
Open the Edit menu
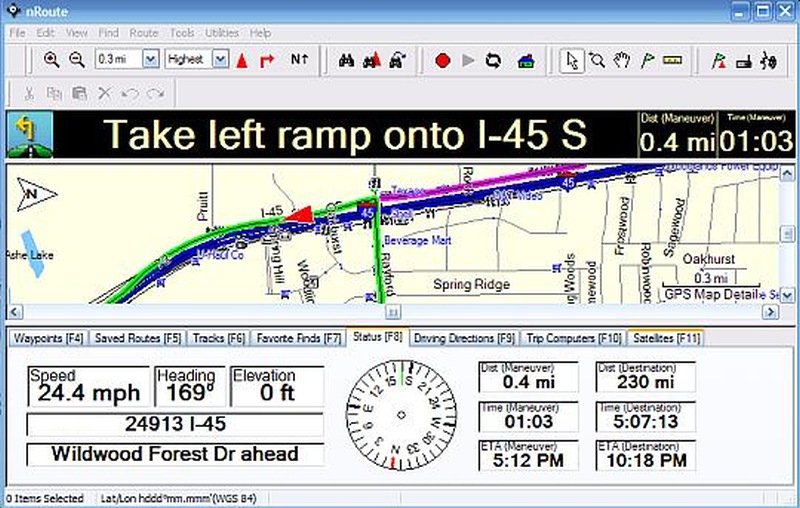pos(45,33)
